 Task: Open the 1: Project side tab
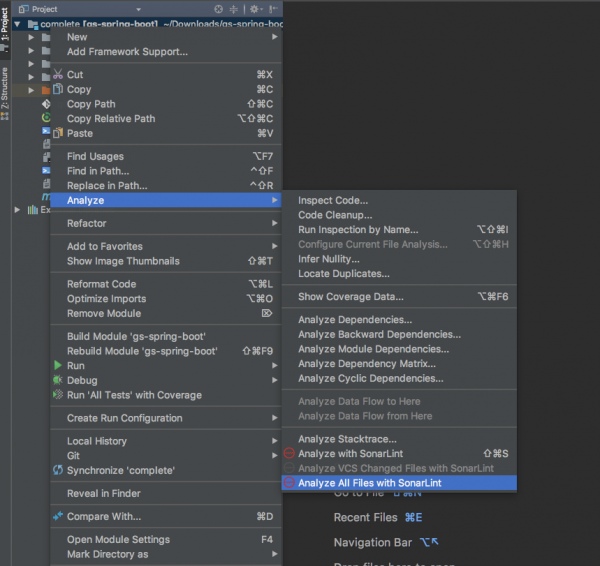point(5,29)
